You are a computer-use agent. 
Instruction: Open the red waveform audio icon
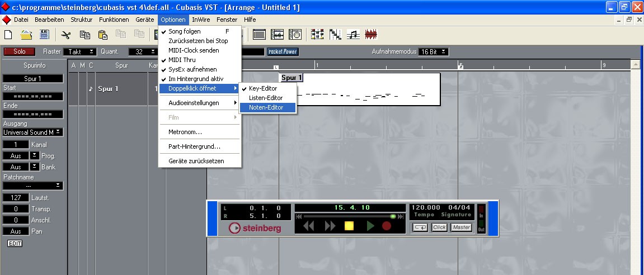[x=372, y=35]
